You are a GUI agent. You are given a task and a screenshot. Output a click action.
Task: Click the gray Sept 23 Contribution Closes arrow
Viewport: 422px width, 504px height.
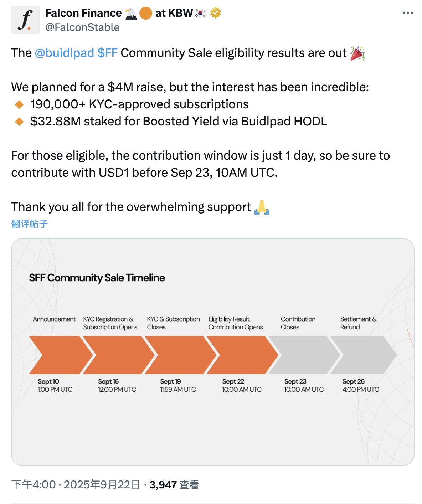[x=304, y=355]
